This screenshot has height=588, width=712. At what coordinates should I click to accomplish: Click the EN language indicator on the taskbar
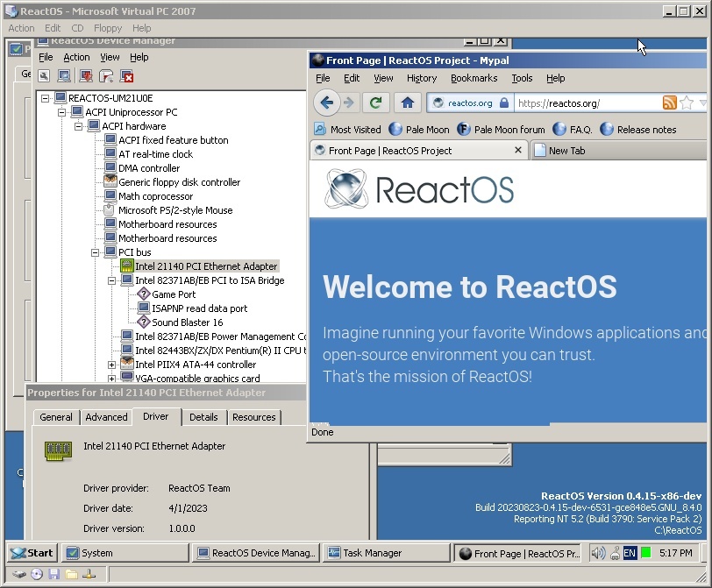629,553
